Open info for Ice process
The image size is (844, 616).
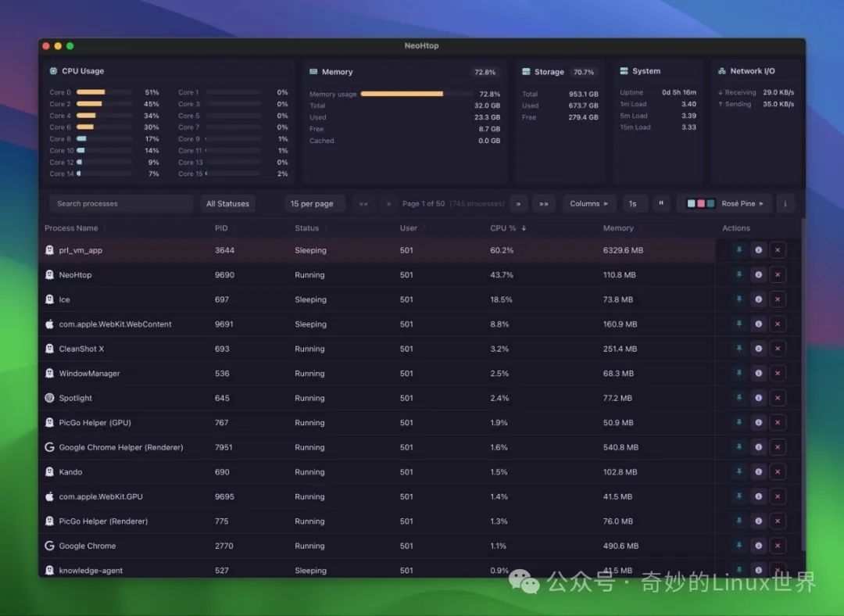click(758, 299)
